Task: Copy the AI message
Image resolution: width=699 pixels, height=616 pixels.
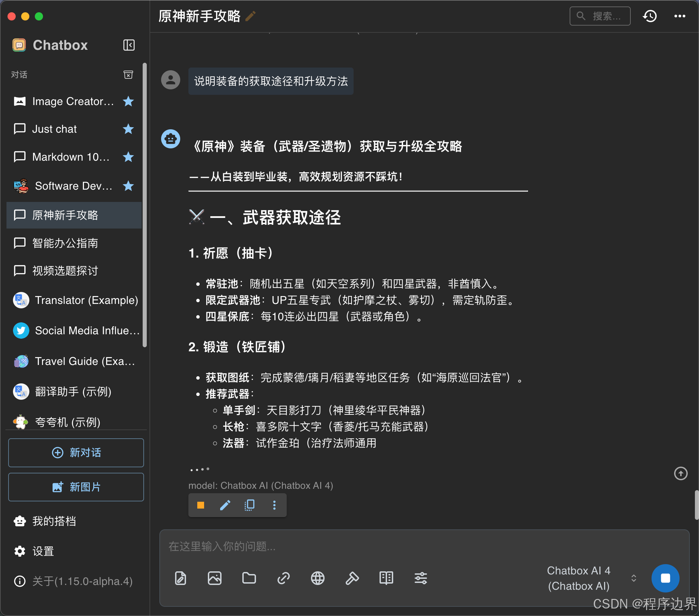Action: tap(249, 505)
